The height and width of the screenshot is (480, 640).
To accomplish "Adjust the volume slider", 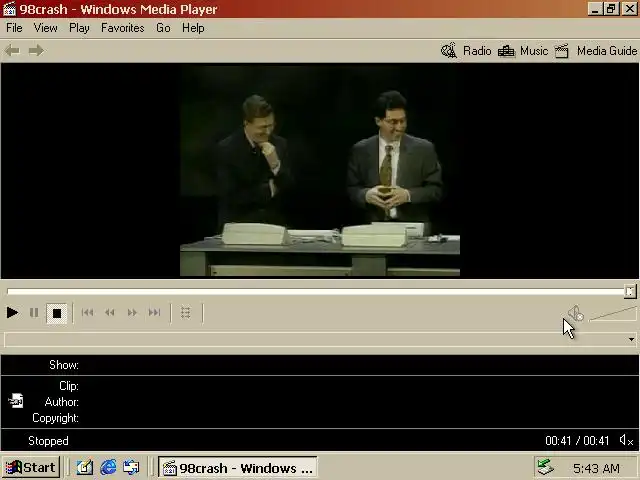I will pyautogui.click(x=612, y=314).
